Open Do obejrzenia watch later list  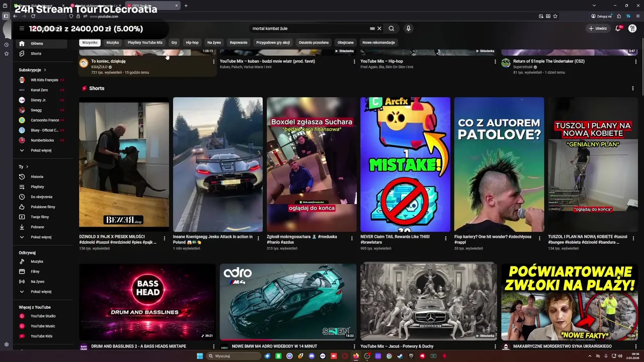42,197
